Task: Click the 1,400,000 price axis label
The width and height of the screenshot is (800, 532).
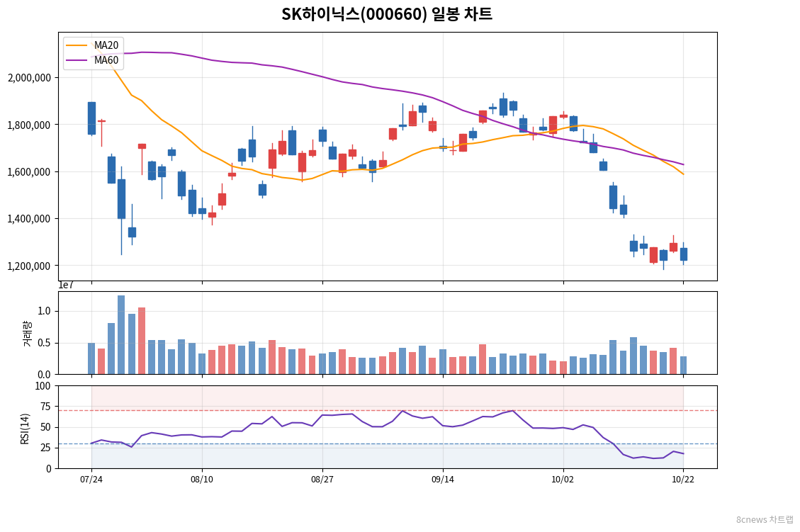Action: click(30, 219)
